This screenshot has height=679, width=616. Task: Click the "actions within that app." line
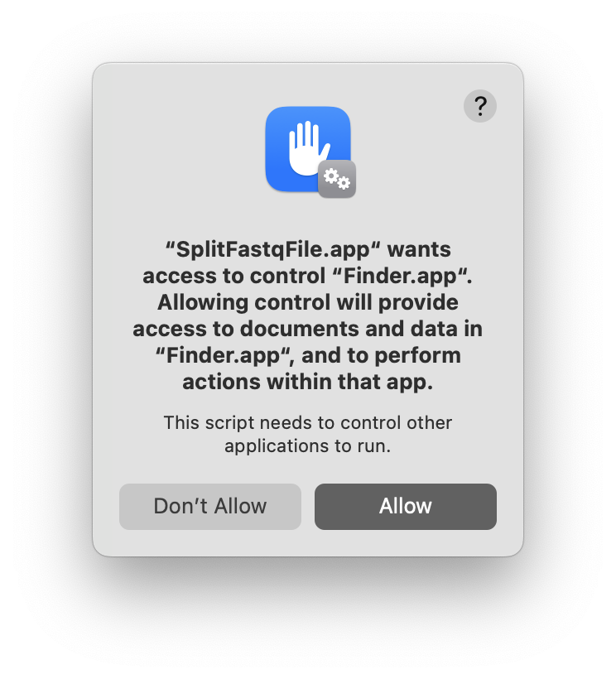tap(308, 382)
